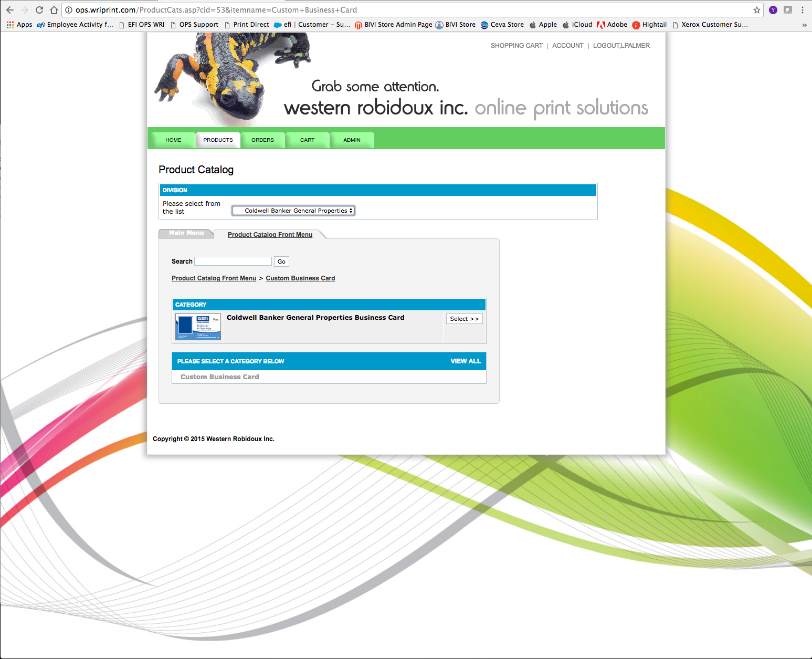Screen dimensions: 812x659
Task: Click the Search text field
Action: pos(233,261)
